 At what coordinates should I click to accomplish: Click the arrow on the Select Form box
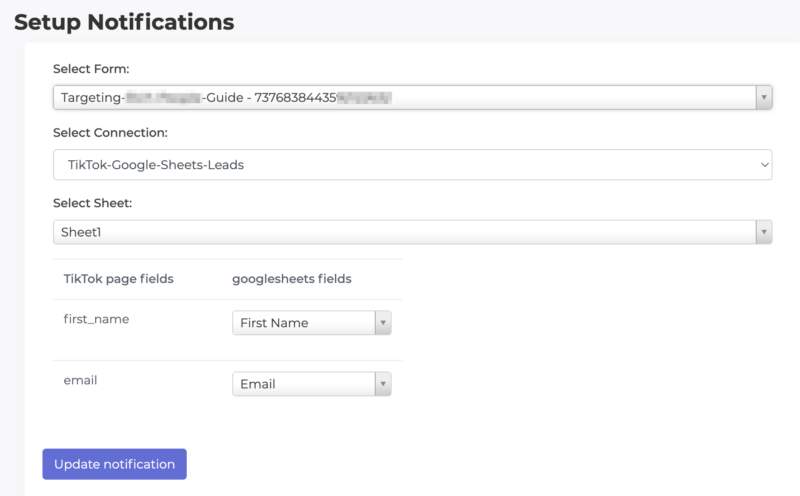[764, 97]
